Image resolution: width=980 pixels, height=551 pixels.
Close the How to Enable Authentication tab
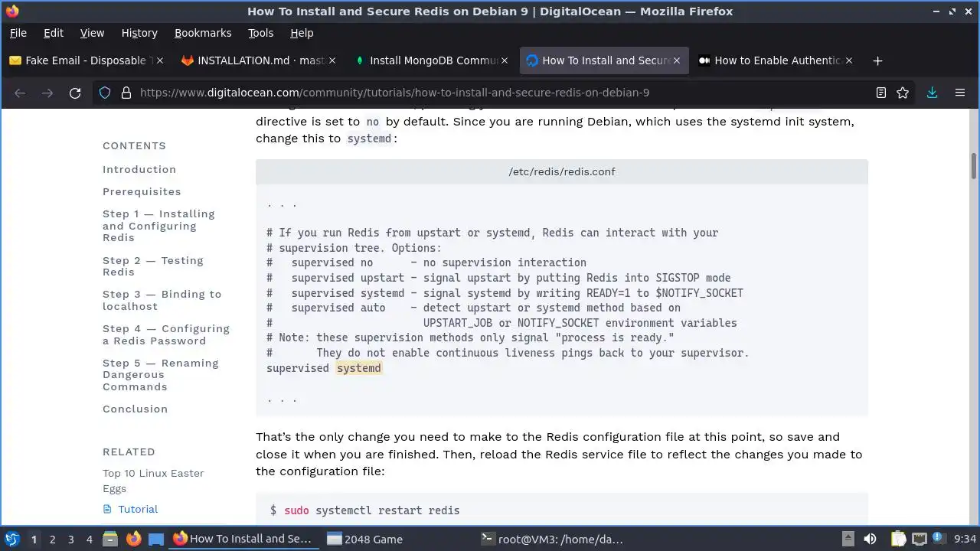(x=848, y=60)
